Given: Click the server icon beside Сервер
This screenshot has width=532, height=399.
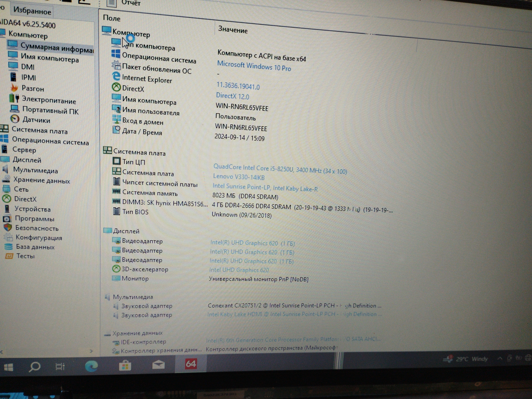Looking at the screenshot, I should [x=4, y=149].
